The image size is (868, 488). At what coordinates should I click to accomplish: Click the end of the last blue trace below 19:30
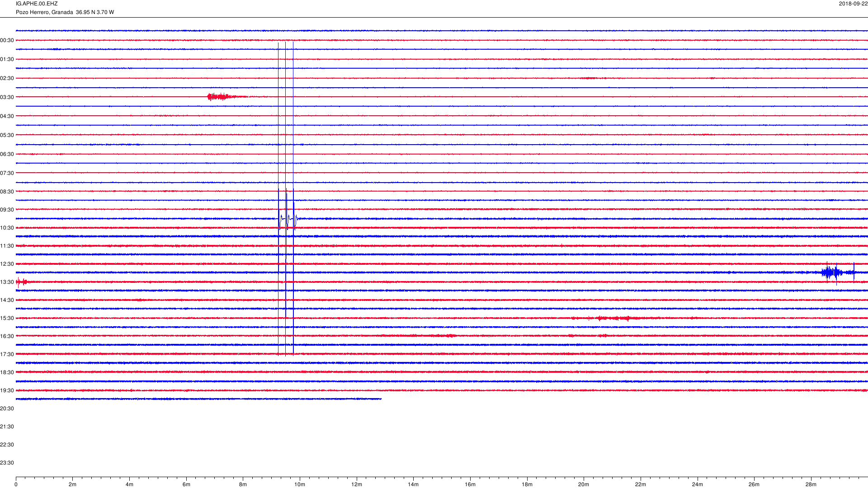click(x=380, y=399)
